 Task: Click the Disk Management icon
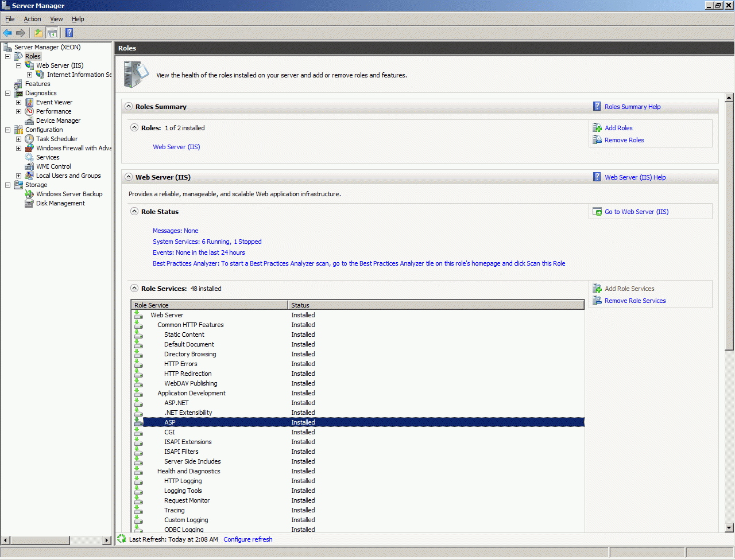[x=29, y=203]
